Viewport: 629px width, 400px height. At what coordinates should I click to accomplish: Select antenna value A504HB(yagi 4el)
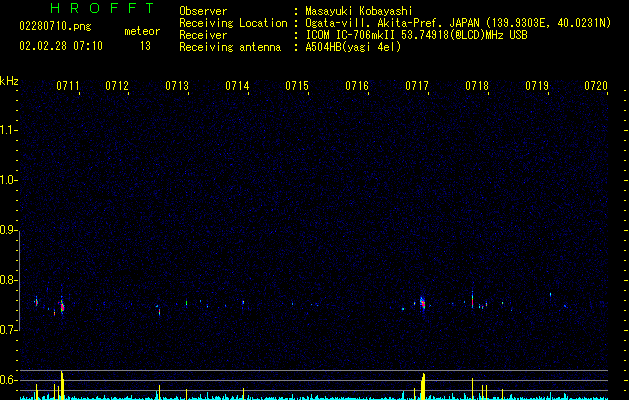(353, 47)
